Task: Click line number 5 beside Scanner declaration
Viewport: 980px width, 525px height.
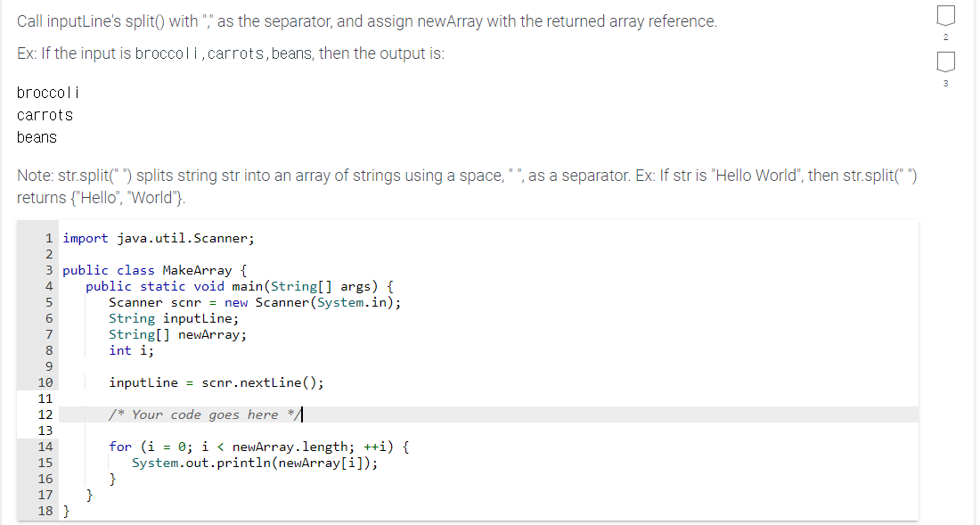Action: coord(48,301)
